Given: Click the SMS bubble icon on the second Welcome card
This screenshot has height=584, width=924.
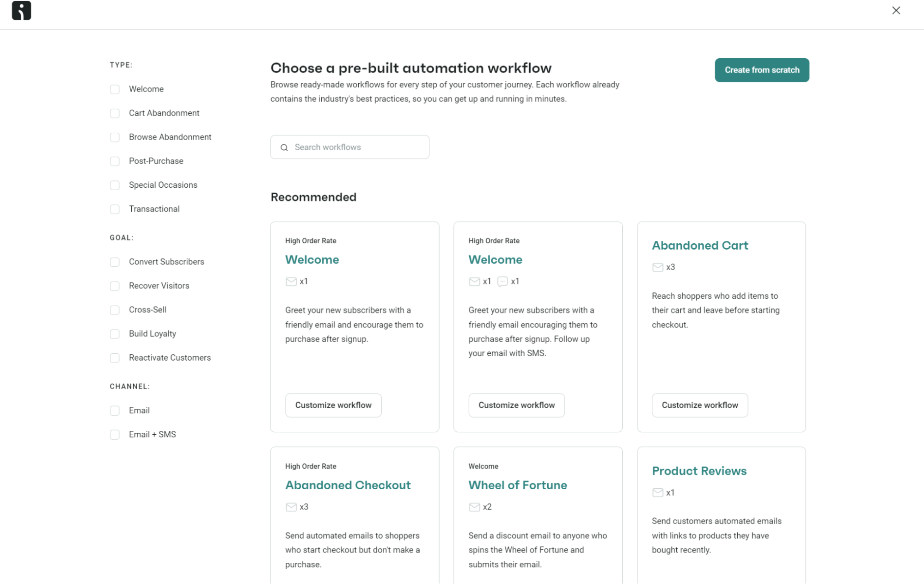Looking at the screenshot, I should click(502, 281).
